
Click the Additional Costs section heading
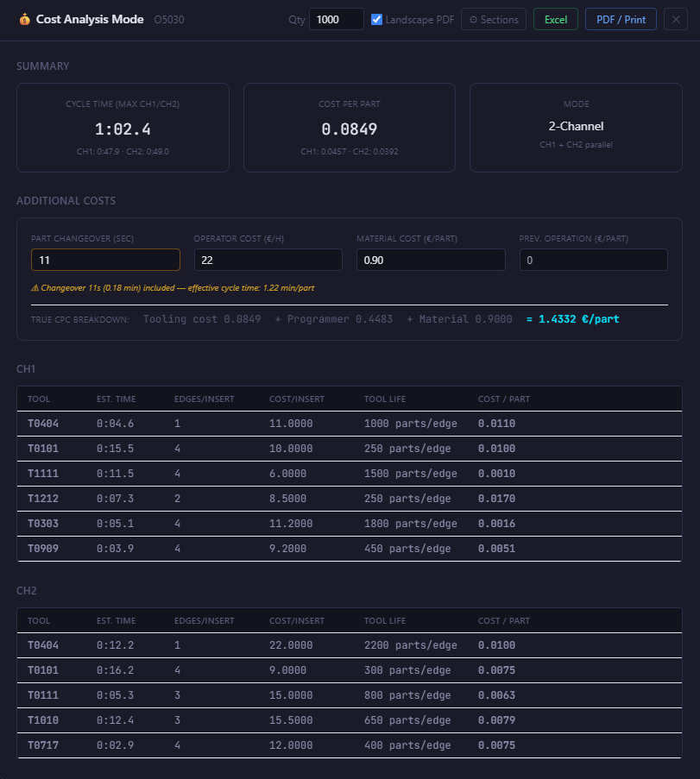coord(66,201)
